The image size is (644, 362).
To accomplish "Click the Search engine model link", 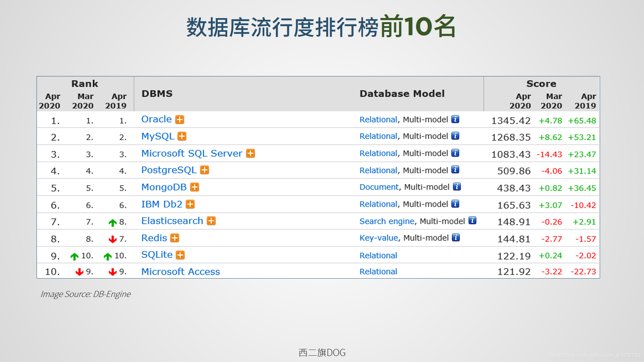I will (x=387, y=222).
